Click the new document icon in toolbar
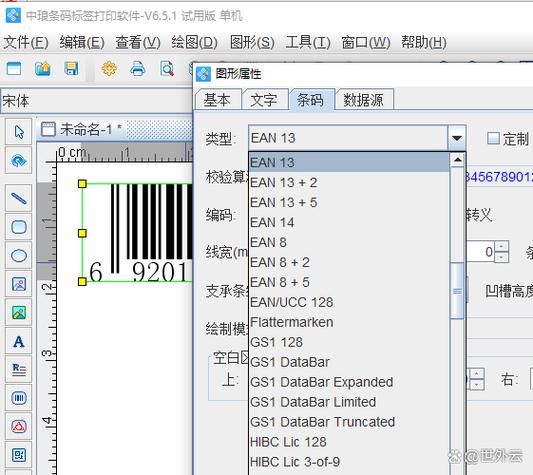The image size is (533, 475). (x=14, y=69)
